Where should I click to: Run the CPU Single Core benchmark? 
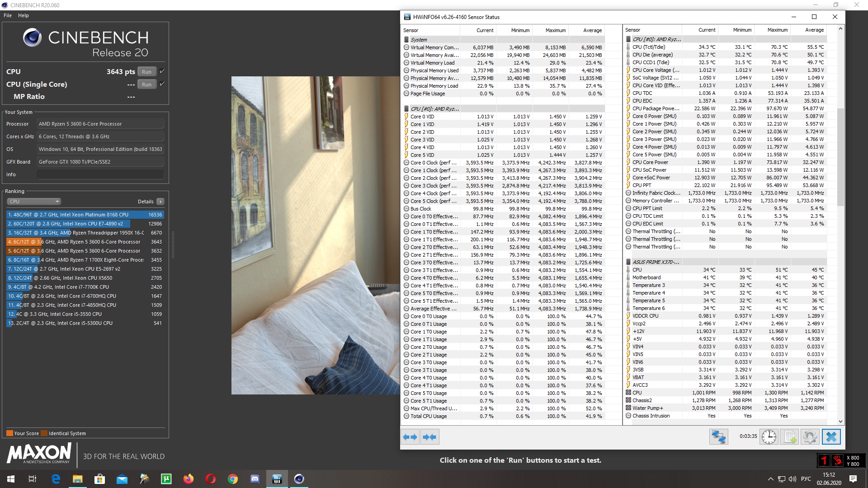146,84
